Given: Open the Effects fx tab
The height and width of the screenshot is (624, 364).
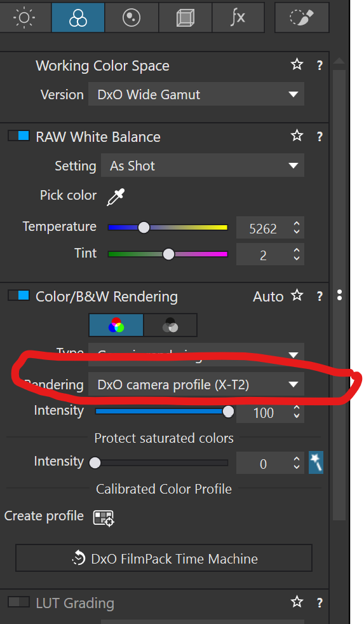Looking at the screenshot, I should tap(238, 18).
